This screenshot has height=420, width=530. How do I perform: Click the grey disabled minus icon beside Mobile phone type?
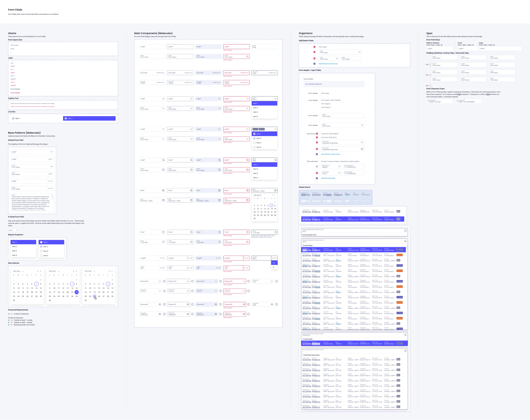pos(317,167)
